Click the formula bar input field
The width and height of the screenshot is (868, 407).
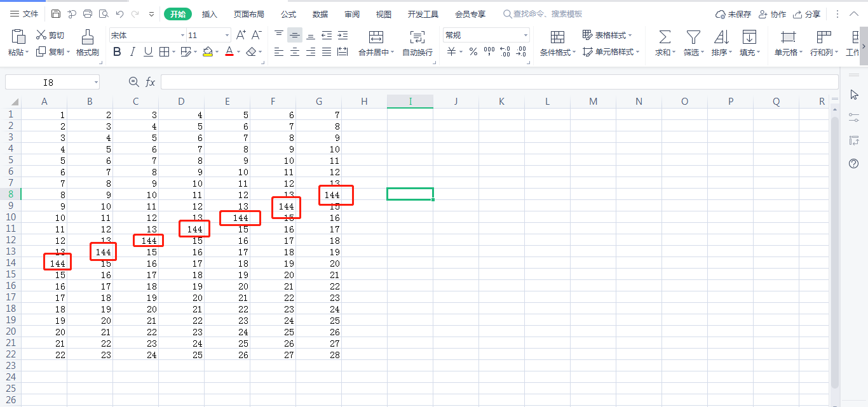499,82
